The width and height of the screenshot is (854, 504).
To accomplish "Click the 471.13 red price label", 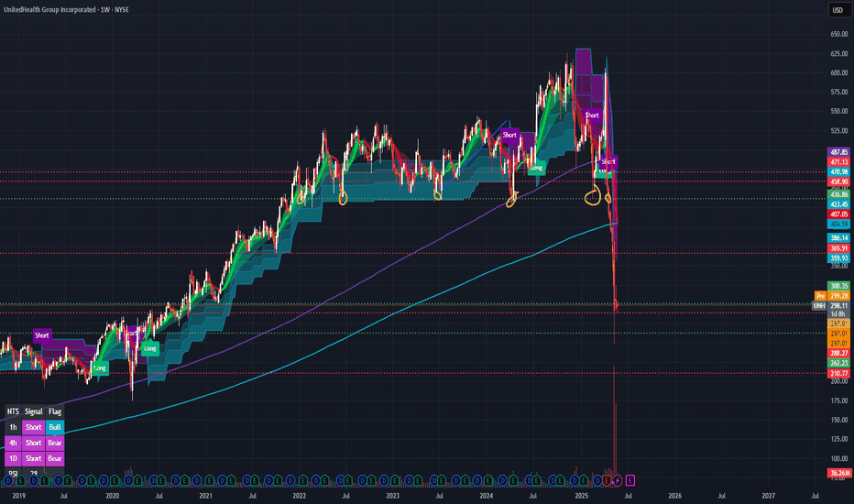I will [838, 162].
